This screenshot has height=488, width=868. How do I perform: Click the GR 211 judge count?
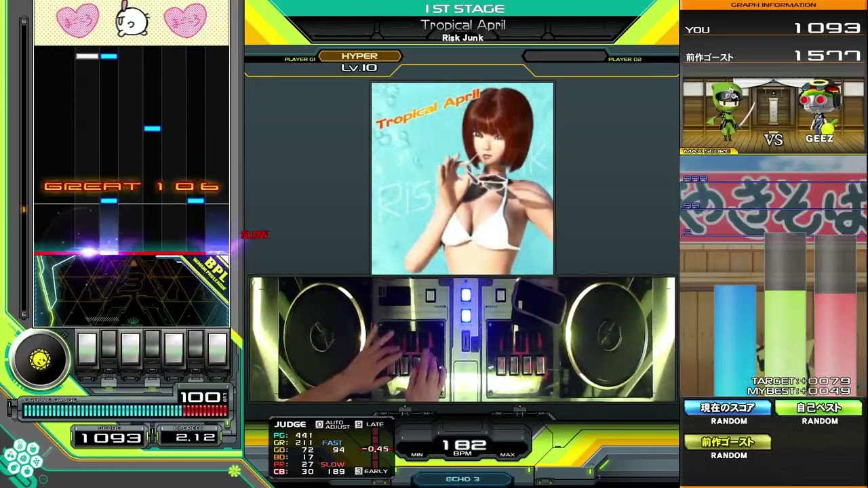click(x=294, y=443)
